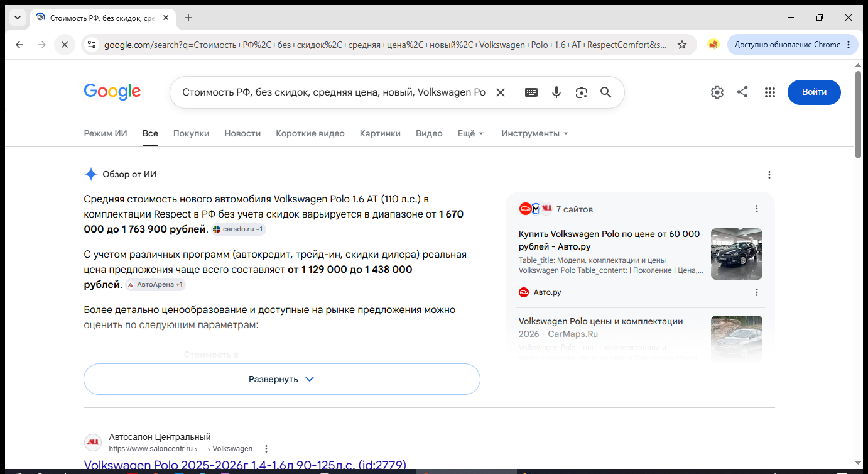Bookmark this page with the star icon
This screenshot has width=868, height=474.
[x=682, y=45]
